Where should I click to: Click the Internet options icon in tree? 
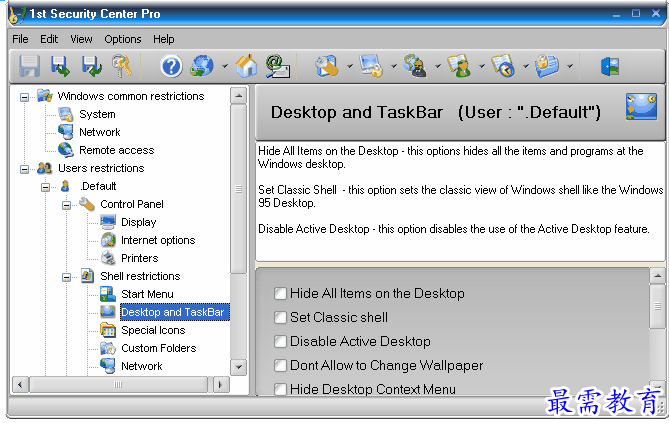108,240
